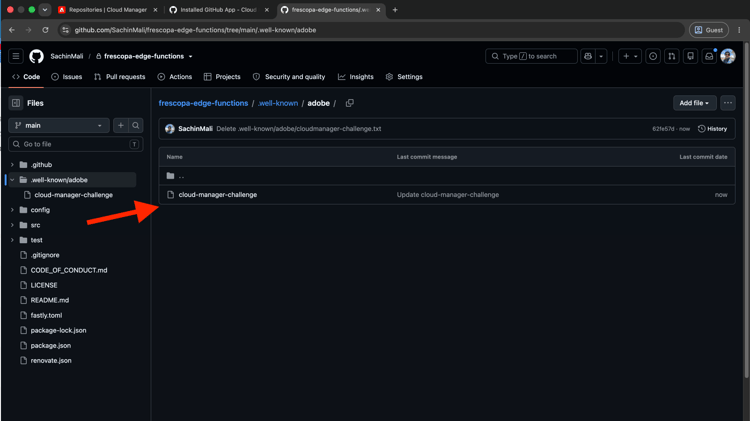Select fastly.toml in the file tree
This screenshot has width=750, height=421.
point(46,315)
